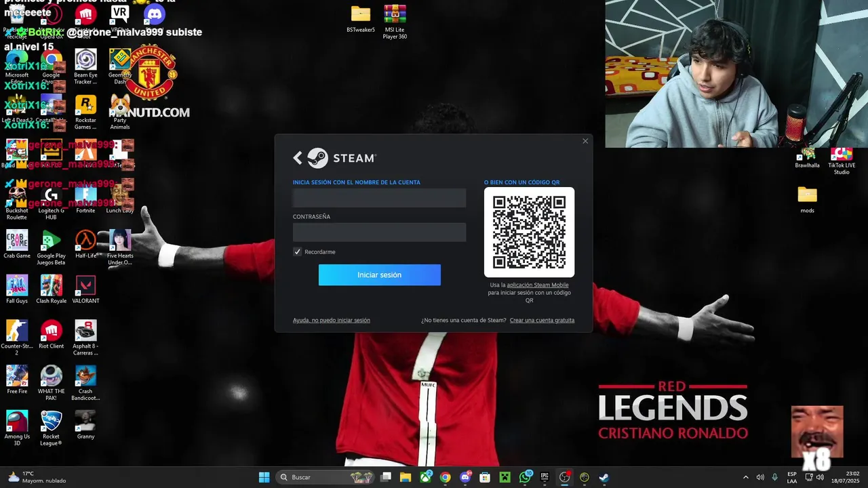Open Five Hearts Under One Roof icon
The image size is (868, 488).
120,247
